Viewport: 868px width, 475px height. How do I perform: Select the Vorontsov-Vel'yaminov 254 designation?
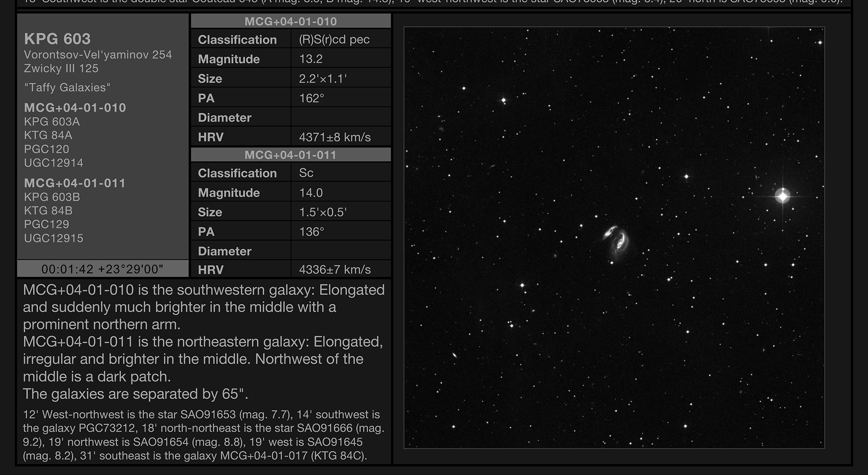pos(98,55)
